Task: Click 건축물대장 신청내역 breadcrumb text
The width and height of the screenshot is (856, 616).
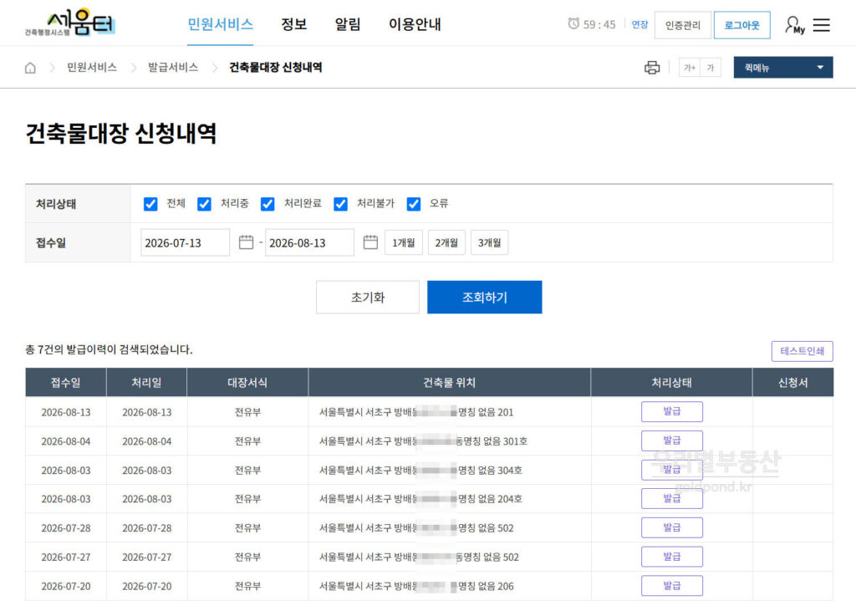Action: pos(276,67)
